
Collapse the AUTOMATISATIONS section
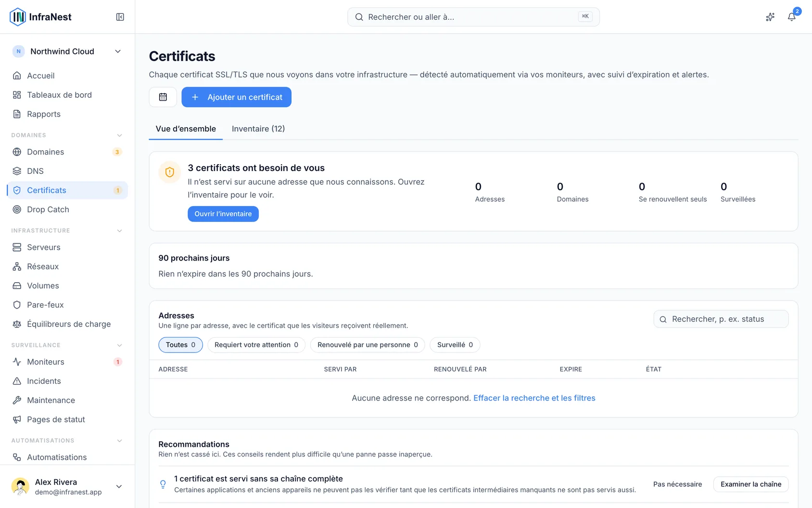click(119, 441)
